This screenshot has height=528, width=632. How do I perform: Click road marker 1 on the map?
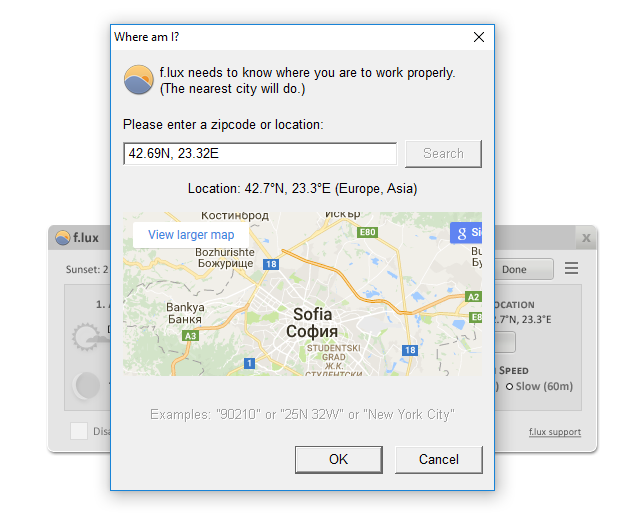pyautogui.click(x=249, y=363)
